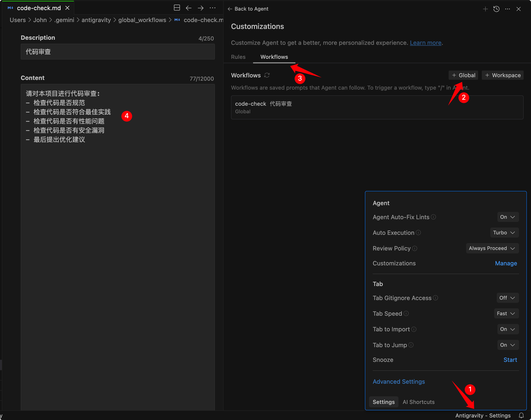The width and height of the screenshot is (531, 420).
Task: Show info for Auto Execution setting
Action: [x=418, y=232]
